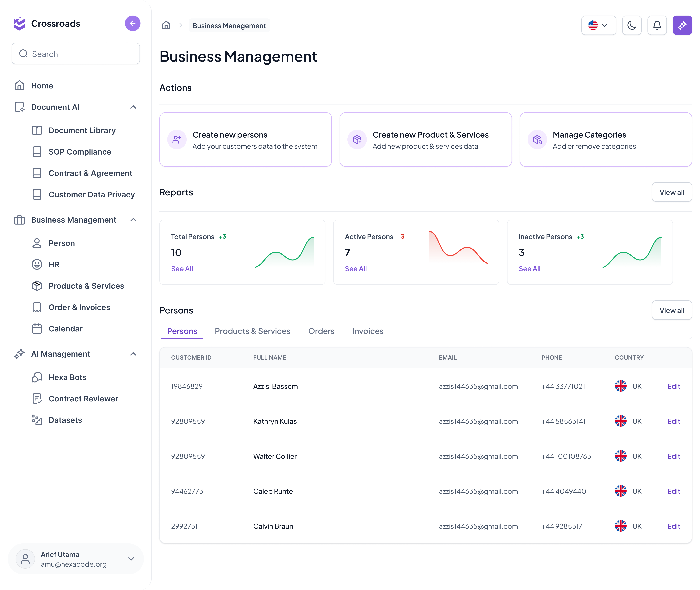Collapse sidebar with the purple arrow button

[x=132, y=23]
